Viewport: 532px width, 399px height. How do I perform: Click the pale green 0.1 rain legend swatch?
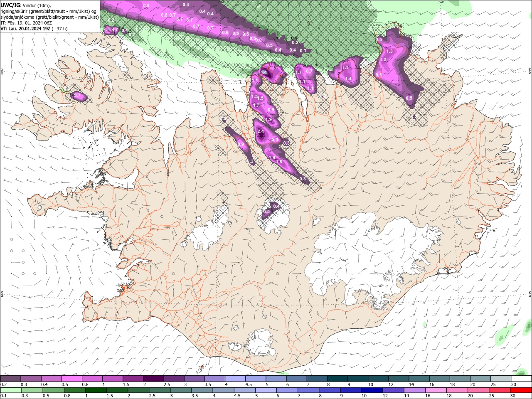tap(11, 390)
